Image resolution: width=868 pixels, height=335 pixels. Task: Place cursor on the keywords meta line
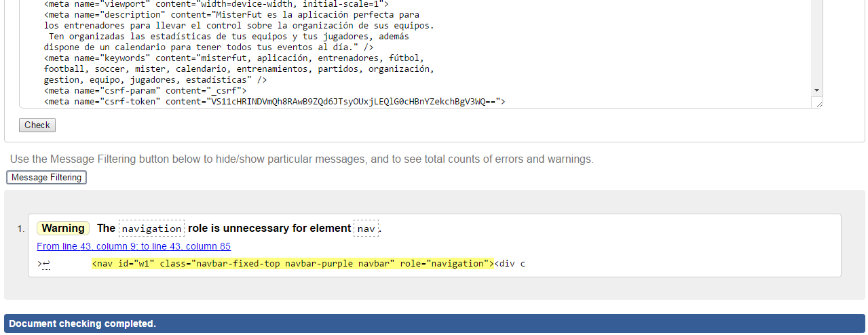tap(234, 58)
